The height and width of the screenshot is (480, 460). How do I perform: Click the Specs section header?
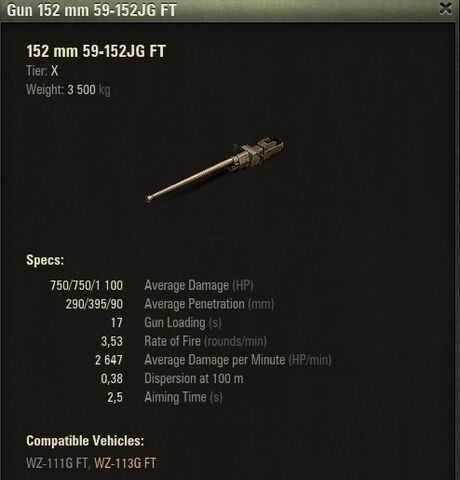[45, 260]
